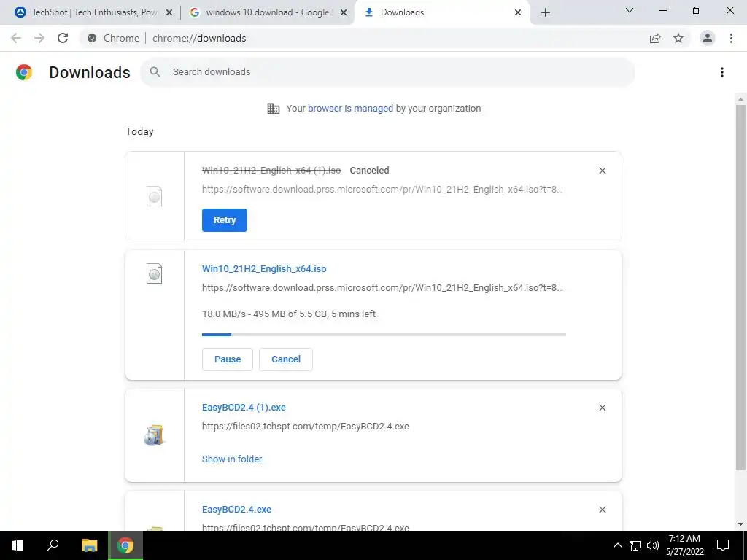Image resolution: width=747 pixels, height=560 pixels.
Task: Open Win10_21H2_English_x64.iso file name link
Action: (x=264, y=269)
